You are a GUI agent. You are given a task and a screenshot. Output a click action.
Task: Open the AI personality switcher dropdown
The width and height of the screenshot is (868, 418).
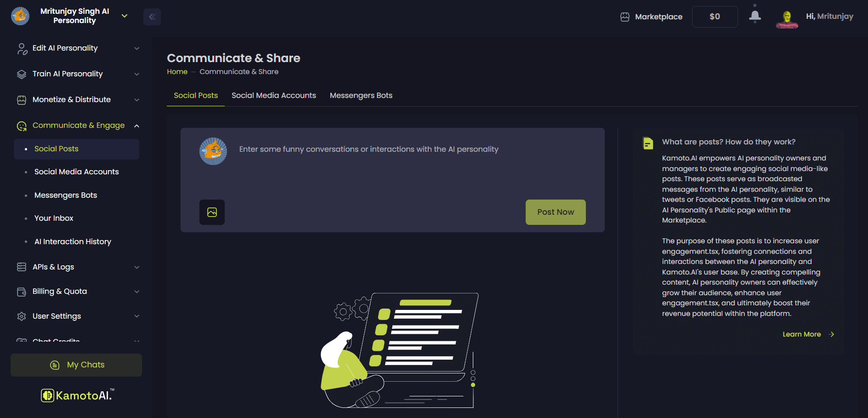click(125, 16)
